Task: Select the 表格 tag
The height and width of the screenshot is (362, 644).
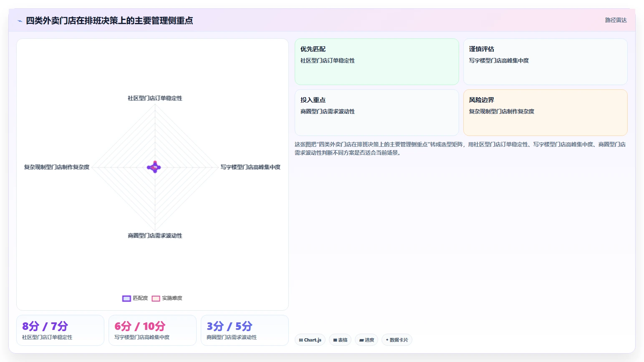Action: (x=340, y=340)
